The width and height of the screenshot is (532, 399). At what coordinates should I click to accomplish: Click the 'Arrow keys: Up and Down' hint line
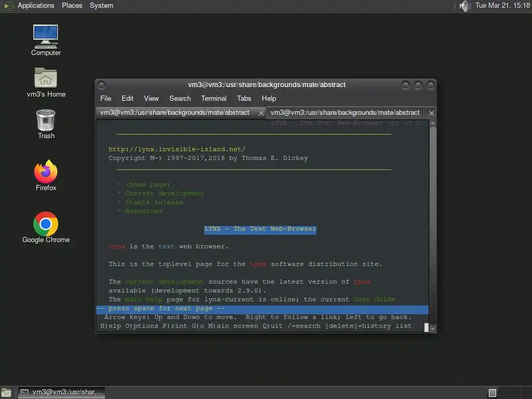[258, 317]
